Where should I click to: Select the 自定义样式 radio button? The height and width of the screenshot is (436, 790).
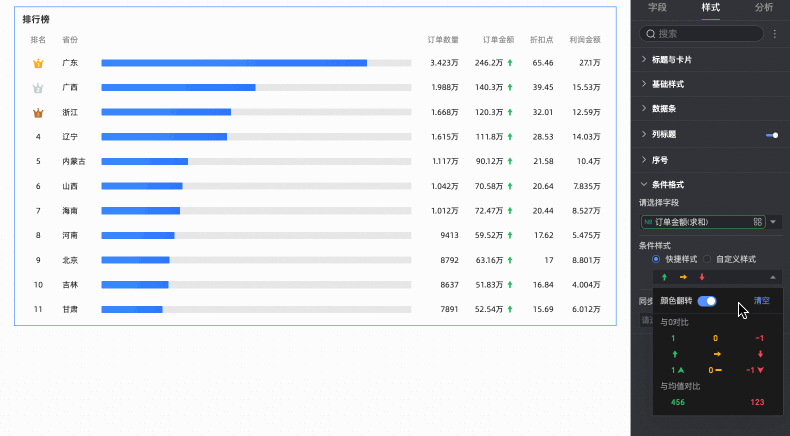coord(707,259)
